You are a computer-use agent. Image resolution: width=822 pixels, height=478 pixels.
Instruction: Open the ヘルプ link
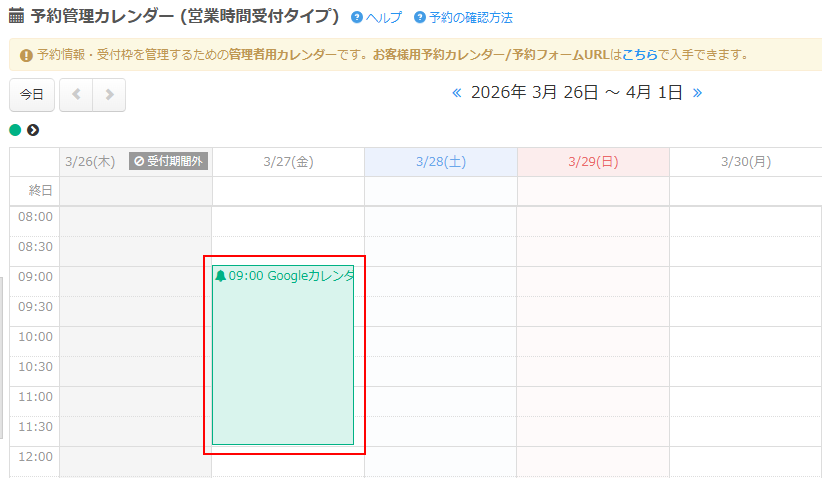pyautogui.click(x=384, y=18)
